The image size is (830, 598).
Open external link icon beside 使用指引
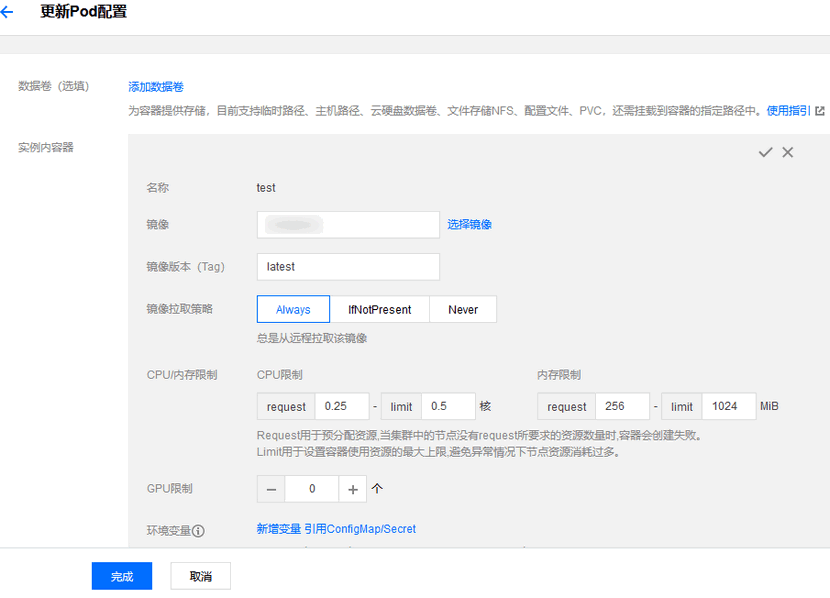(820, 111)
